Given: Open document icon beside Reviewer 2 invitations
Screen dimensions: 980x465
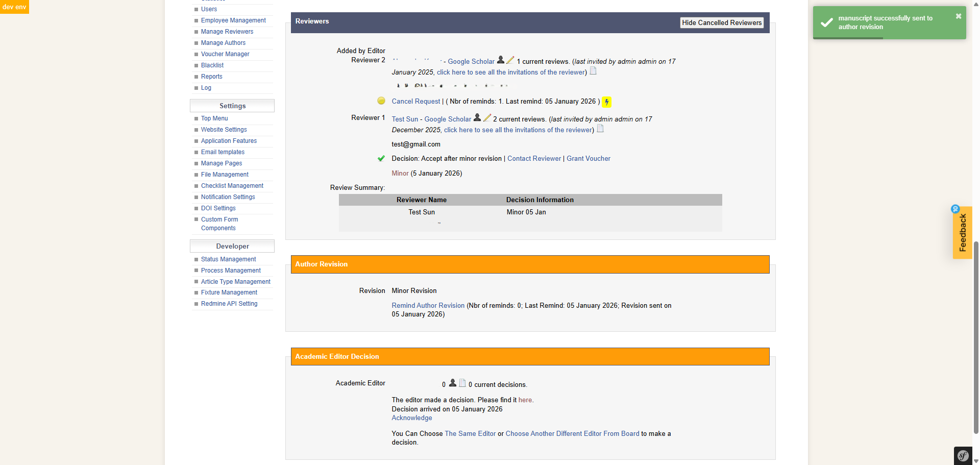Looking at the screenshot, I should pos(593,71).
